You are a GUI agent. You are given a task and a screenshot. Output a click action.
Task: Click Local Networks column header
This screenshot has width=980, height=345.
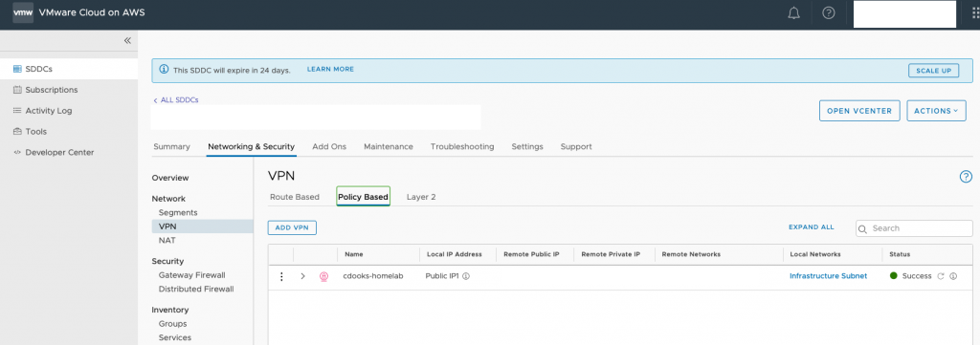pos(815,254)
